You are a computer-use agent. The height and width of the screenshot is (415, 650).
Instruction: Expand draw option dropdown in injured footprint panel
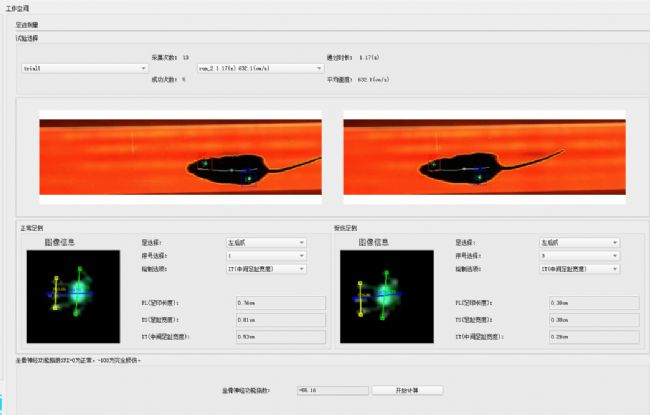579,268
